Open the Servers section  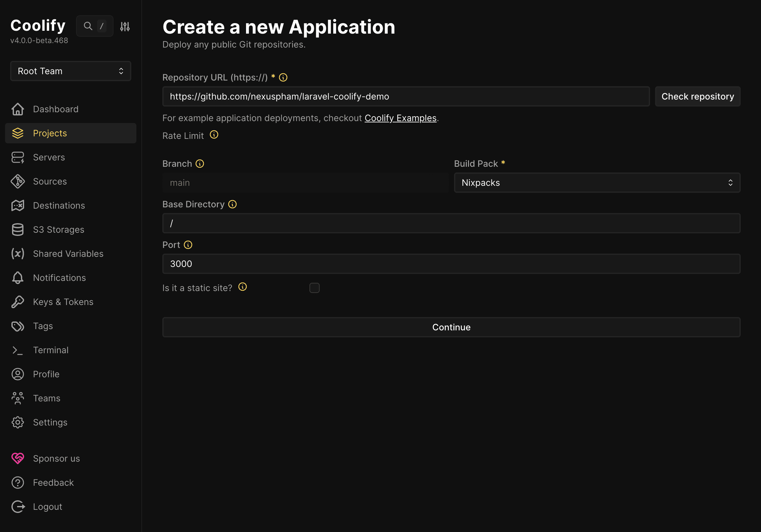click(x=49, y=157)
